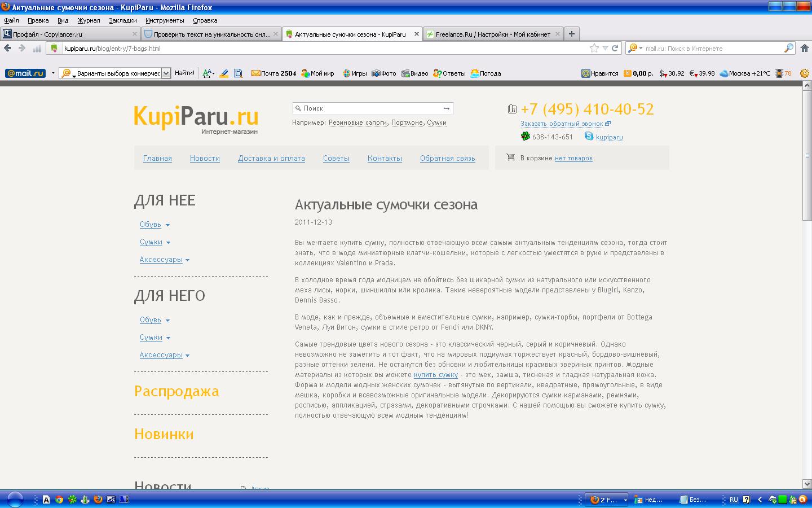Reload the page using the refresh icon
This screenshot has height=508, width=812.
point(615,49)
